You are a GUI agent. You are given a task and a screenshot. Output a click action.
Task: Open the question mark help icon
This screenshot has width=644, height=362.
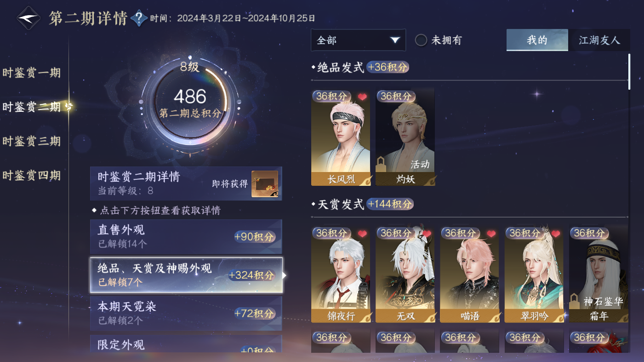pos(139,18)
